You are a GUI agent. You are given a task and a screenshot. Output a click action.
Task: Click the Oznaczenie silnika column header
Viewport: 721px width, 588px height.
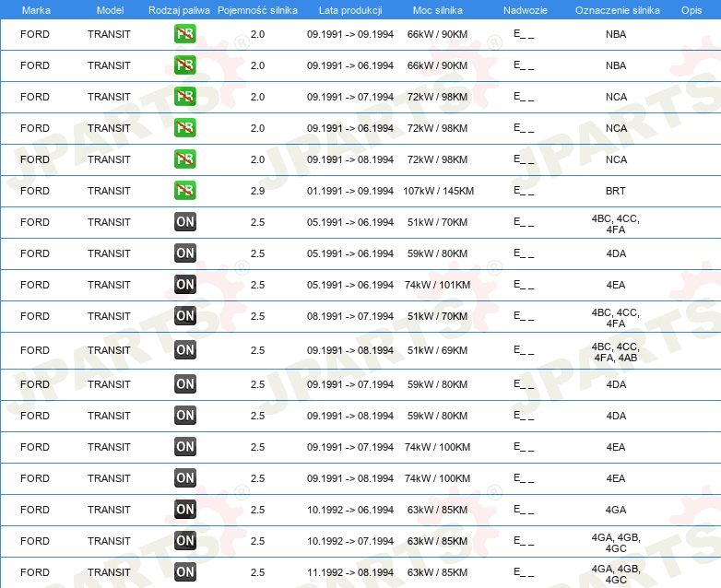tap(617, 10)
